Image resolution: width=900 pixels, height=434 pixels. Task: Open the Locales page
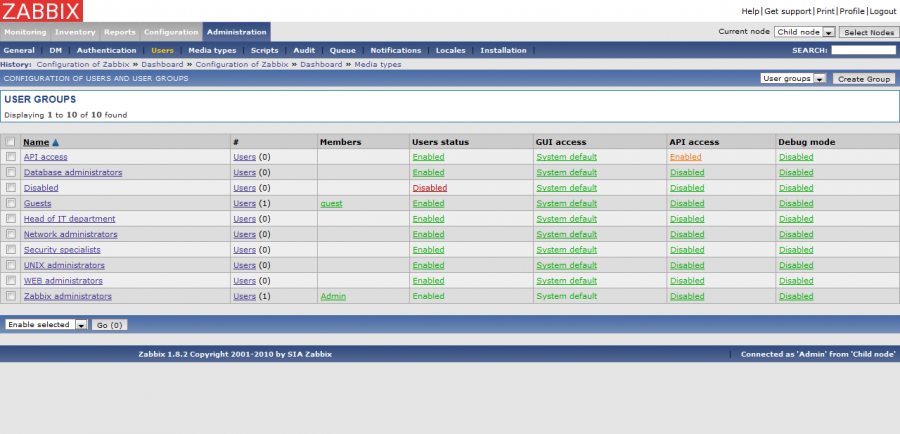(451, 51)
